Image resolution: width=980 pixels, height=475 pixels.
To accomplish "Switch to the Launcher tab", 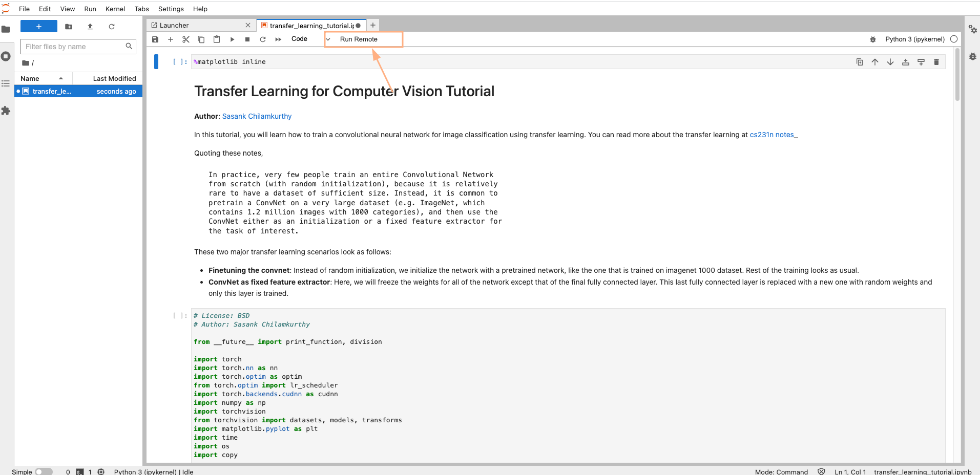I will (174, 25).
